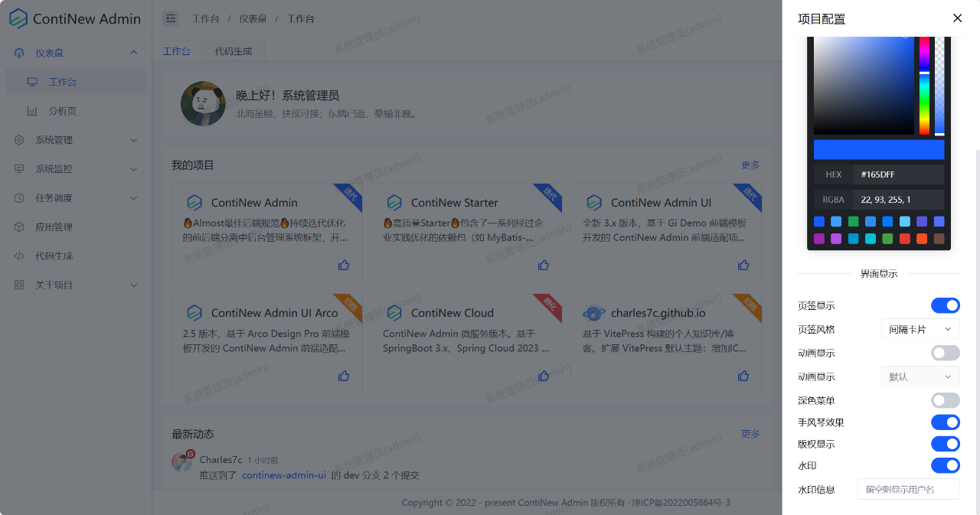Close the 项目配置 settings drawer
This screenshot has height=515, width=980.
[x=957, y=18]
